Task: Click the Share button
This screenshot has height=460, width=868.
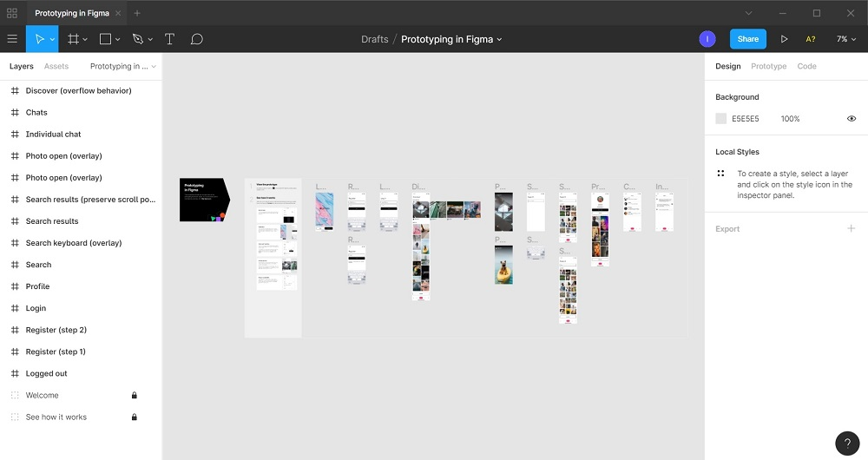Action: click(748, 39)
